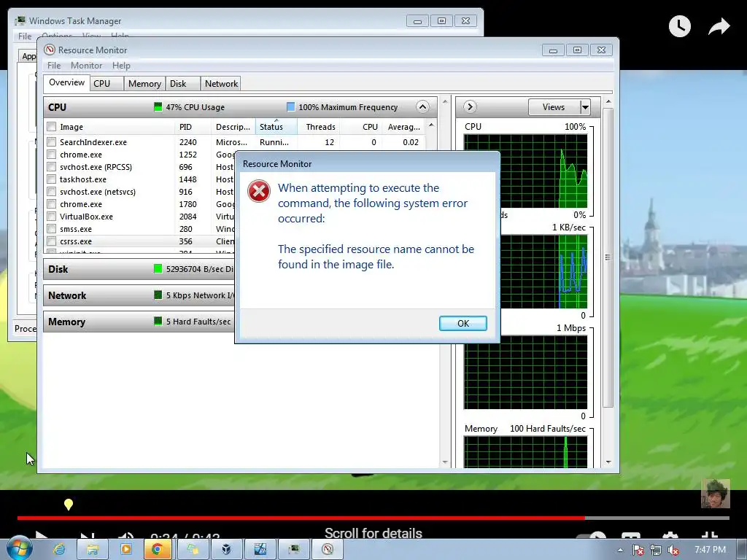Viewport: 747px width, 560px height.
Task: Switch to the Memory tab
Action: (x=144, y=84)
